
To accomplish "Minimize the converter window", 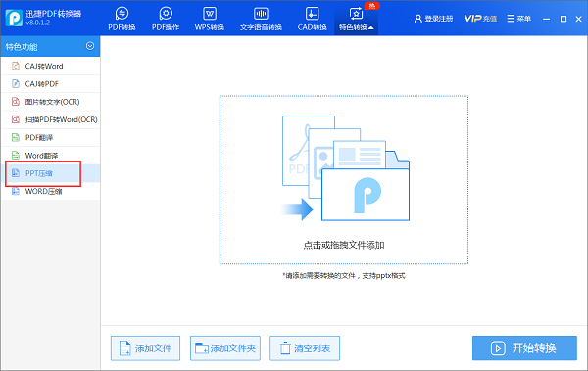I will point(547,19).
